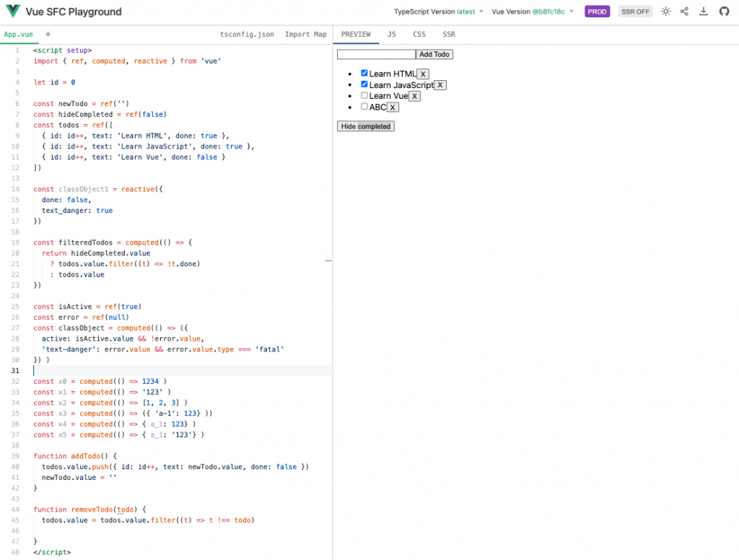The image size is (739, 560).
Task: Click value 1234 in line 32
Action: (x=150, y=381)
